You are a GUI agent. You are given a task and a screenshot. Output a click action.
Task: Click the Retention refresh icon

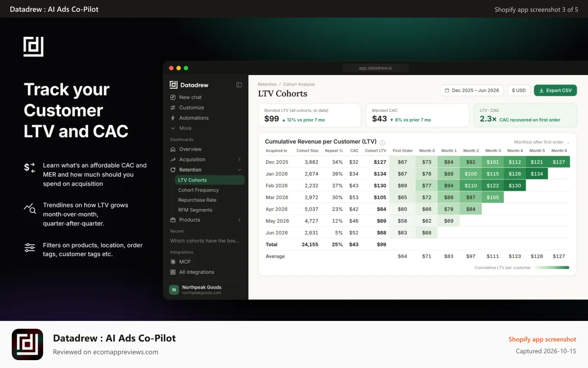point(173,170)
